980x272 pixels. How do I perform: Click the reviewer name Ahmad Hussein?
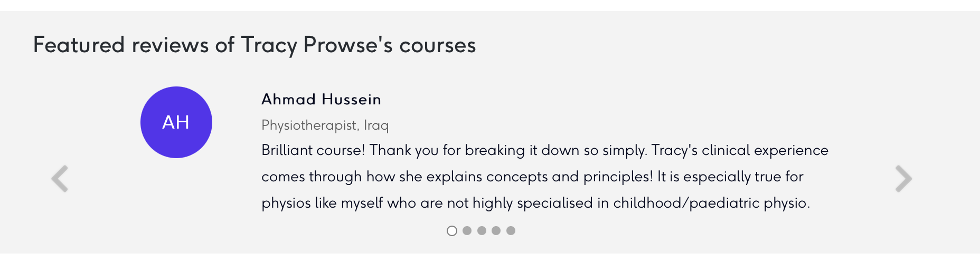321,99
